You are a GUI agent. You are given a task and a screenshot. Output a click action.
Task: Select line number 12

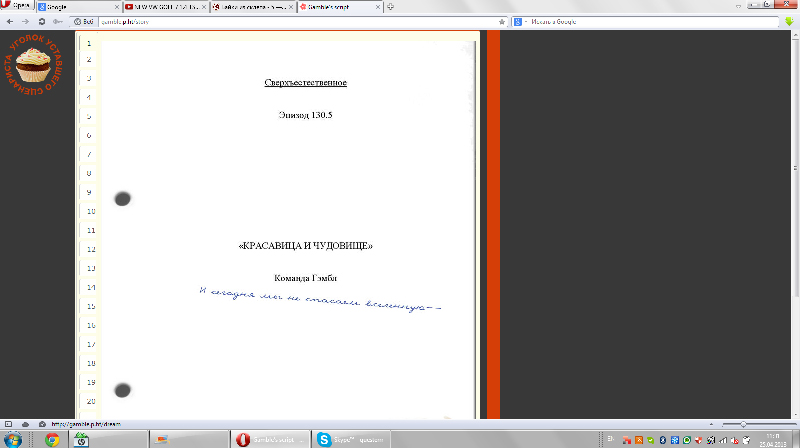91,250
